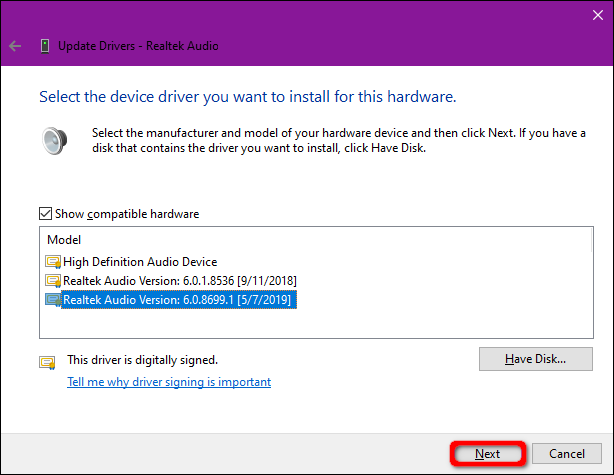Click the 'Show compatible hardware' label
Screen dimensions: 614x475
[127, 214]
